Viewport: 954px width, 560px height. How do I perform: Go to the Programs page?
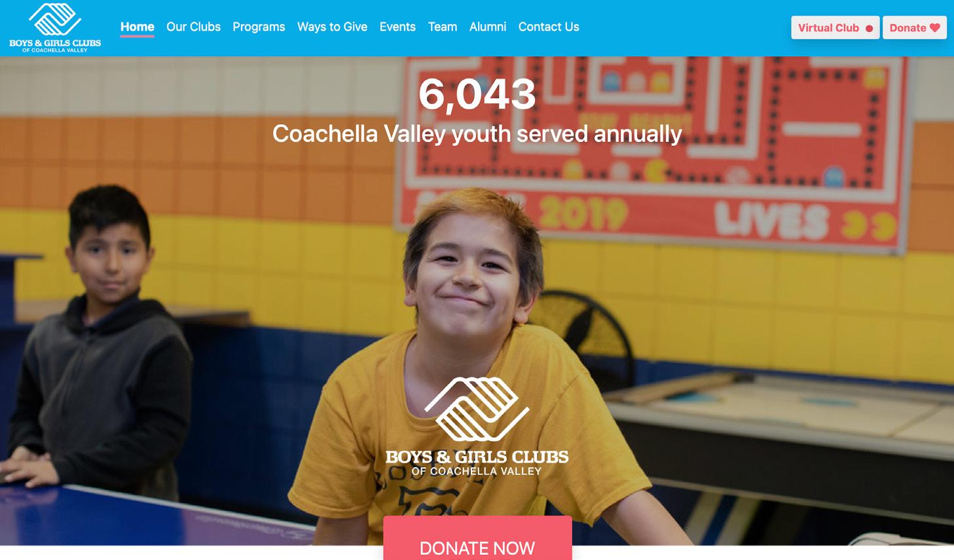pos(259,27)
